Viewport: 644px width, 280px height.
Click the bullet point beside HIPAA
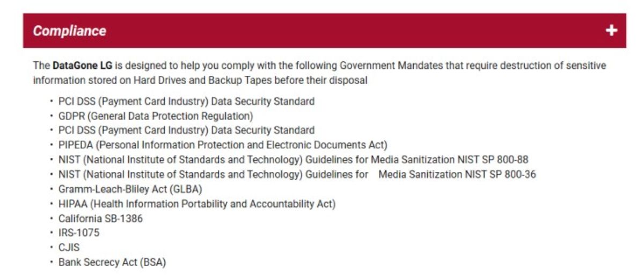(52, 204)
